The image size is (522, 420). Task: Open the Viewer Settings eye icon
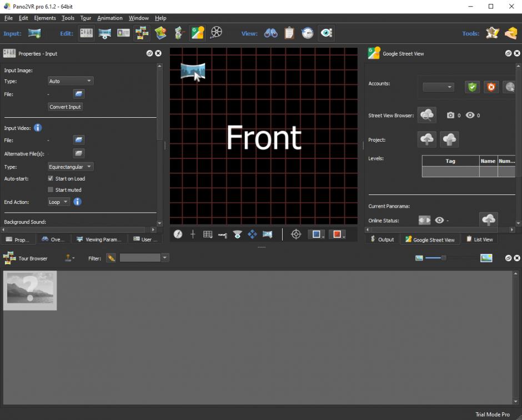pyautogui.click(x=326, y=33)
